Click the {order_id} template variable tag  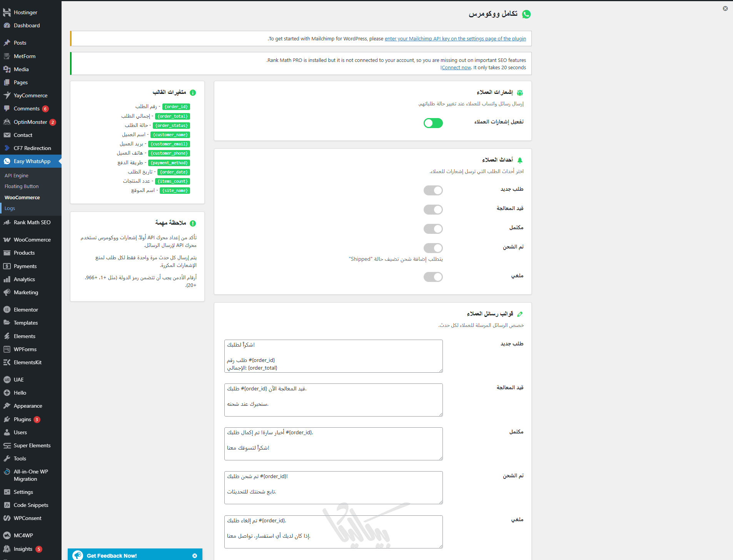point(176,107)
